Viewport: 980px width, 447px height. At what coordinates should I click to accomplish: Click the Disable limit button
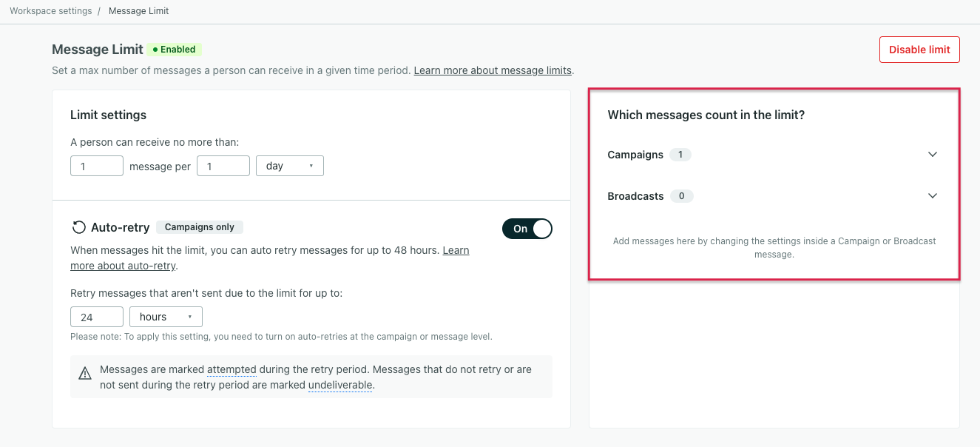coord(919,50)
